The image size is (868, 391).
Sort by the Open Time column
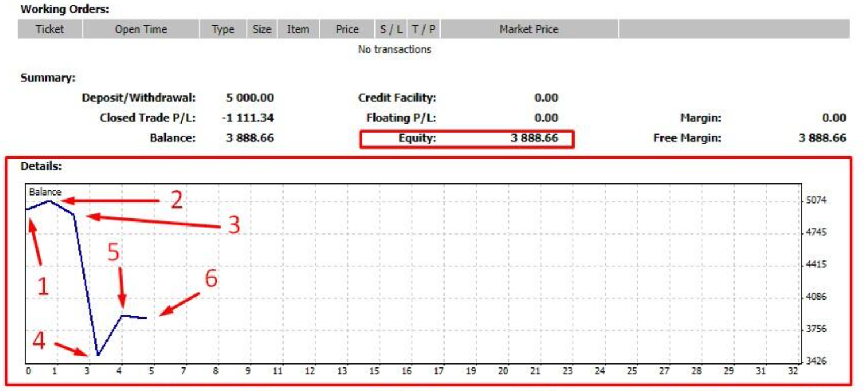click(x=141, y=29)
